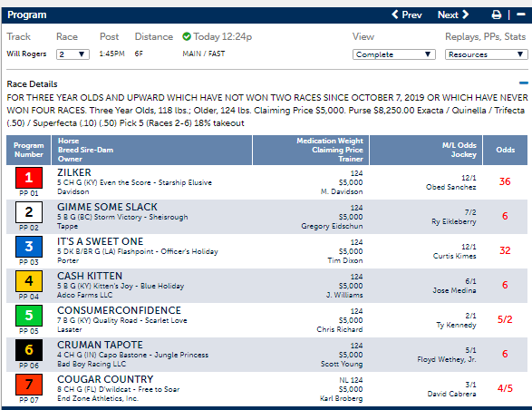The image size is (532, 410).
Task: Select yellow program number 4 saddlecloth
Action: pos(29,281)
